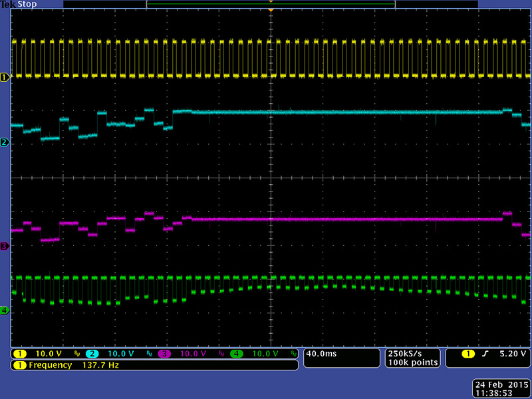Image resolution: width=532 pixels, height=399 pixels.
Task: Click the 250kS/s sample rate readout
Action: 404,353
